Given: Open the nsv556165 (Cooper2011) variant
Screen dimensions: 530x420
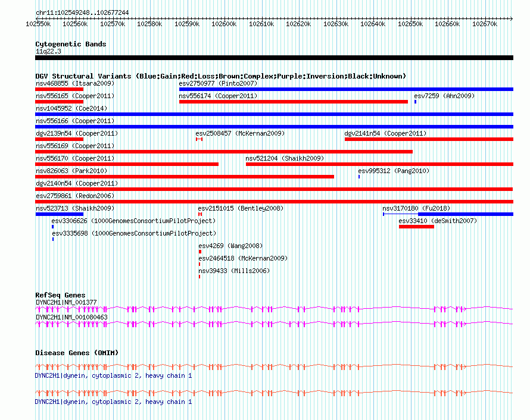Looking at the screenshot, I should [x=75, y=96].
